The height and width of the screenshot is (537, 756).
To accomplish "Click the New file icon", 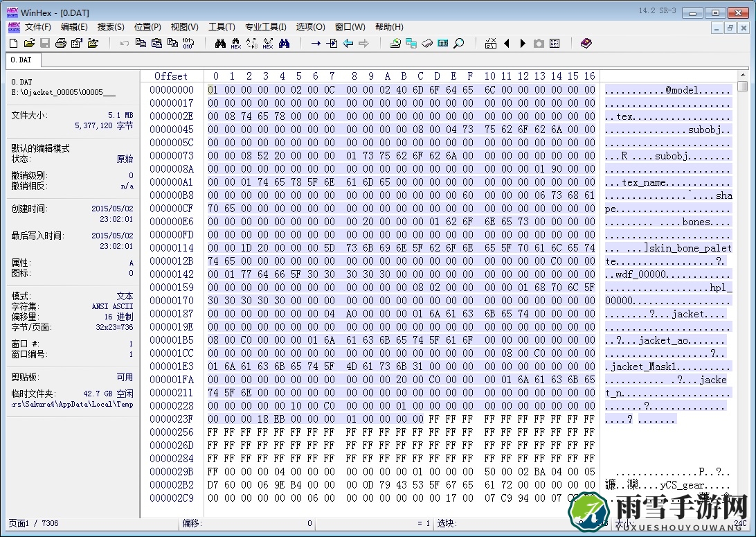I will pos(14,44).
